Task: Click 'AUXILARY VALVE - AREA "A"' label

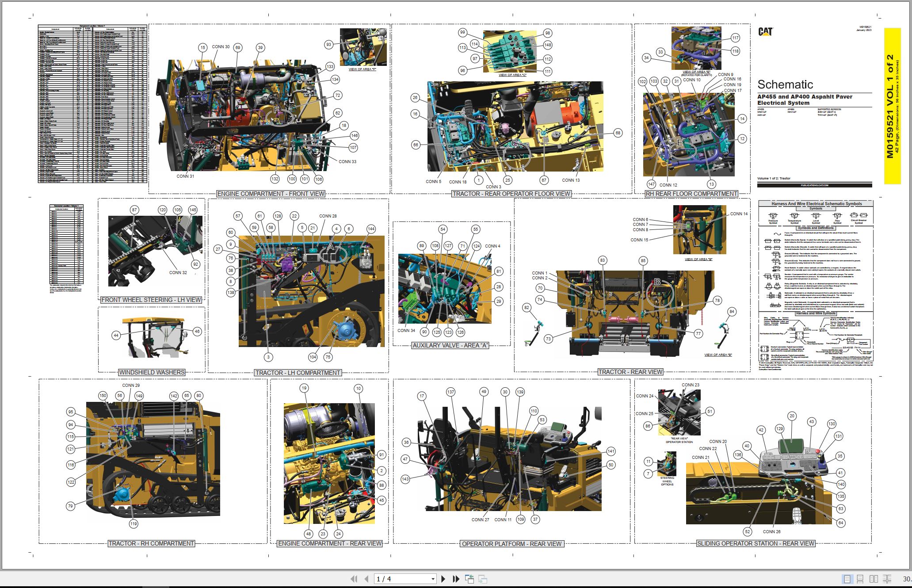Action: [x=450, y=345]
